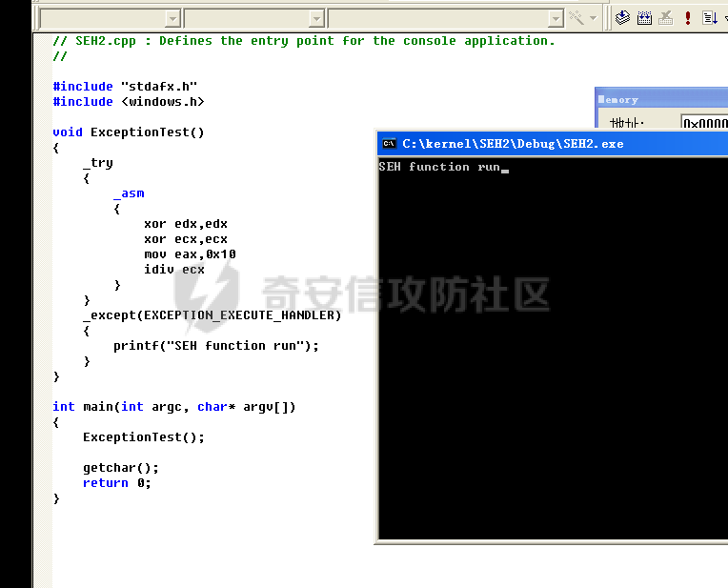Click the Go debug icon
The width and height of the screenshot is (728, 588).
coord(710,18)
